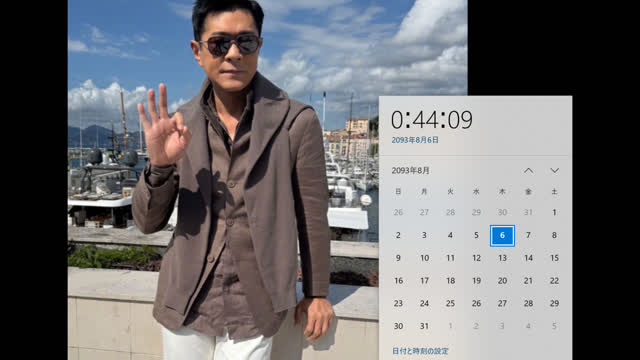Select grayed-out July 27 in first row
The width and height of the screenshot is (640, 360).
[x=424, y=212]
